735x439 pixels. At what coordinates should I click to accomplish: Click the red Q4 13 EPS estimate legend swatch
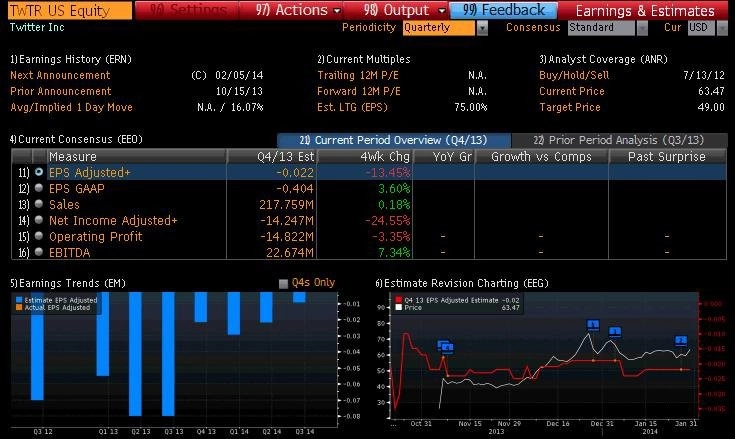tap(399, 300)
